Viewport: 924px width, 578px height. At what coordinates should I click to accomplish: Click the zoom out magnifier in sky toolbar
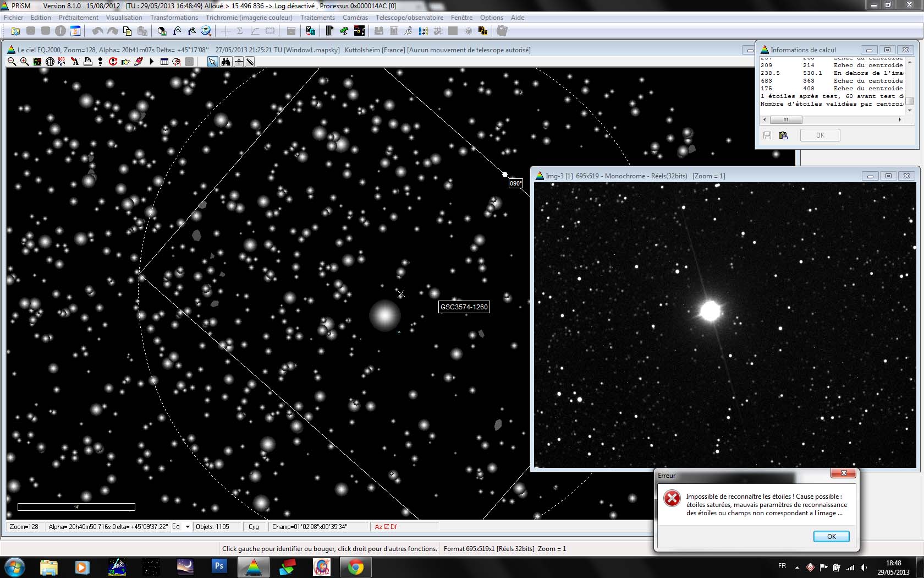(x=12, y=62)
